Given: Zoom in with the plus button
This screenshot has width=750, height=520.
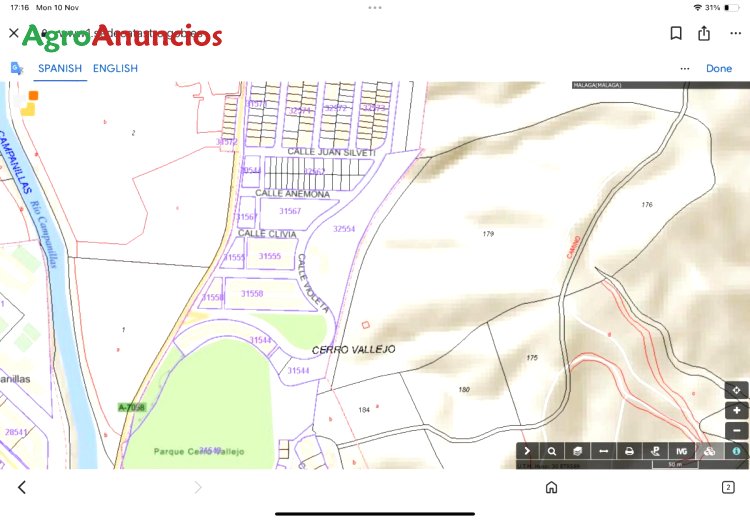Looking at the screenshot, I should pos(737,410).
